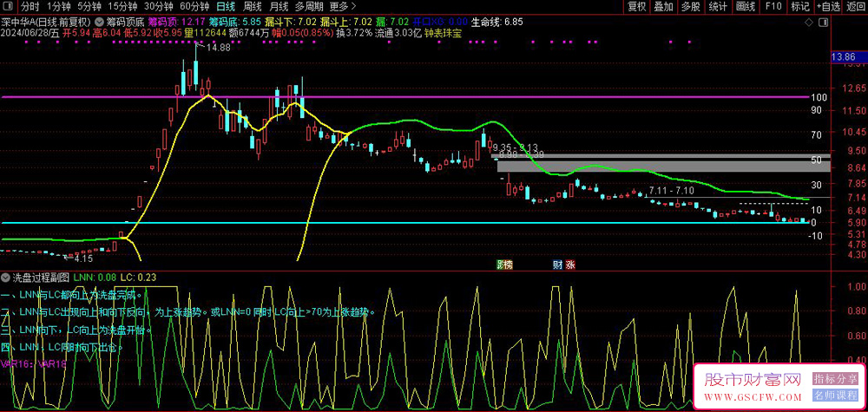Image resolution: width=868 pixels, height=412 pixels.
Task: Switch to the 30分钟 period tab
Action: click(159, 7)
